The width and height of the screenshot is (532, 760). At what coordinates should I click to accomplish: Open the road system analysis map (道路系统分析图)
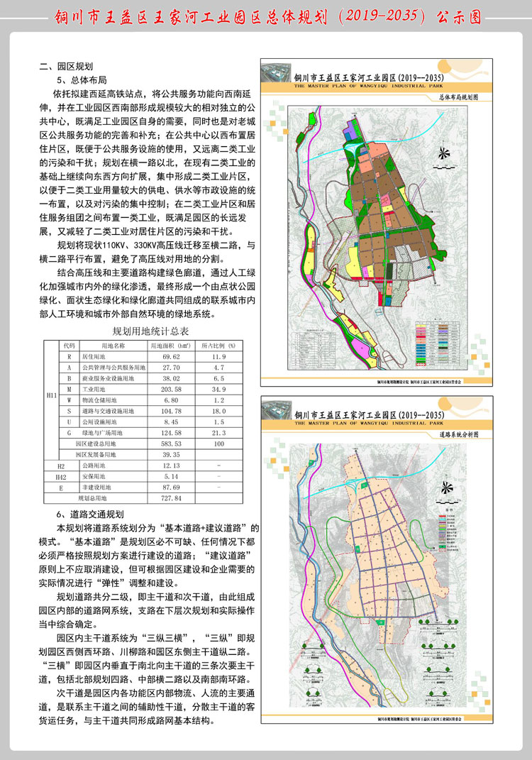coord(377,559)
